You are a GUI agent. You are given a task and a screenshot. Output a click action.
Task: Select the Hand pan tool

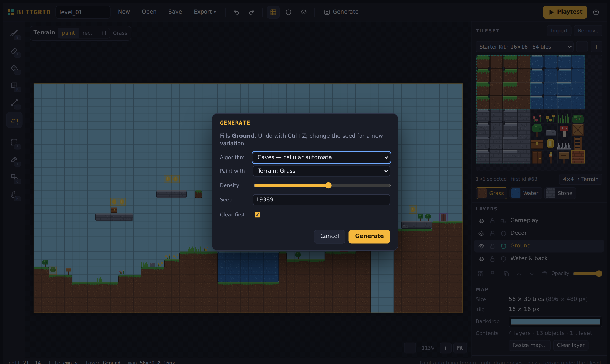tap(14, 194)
